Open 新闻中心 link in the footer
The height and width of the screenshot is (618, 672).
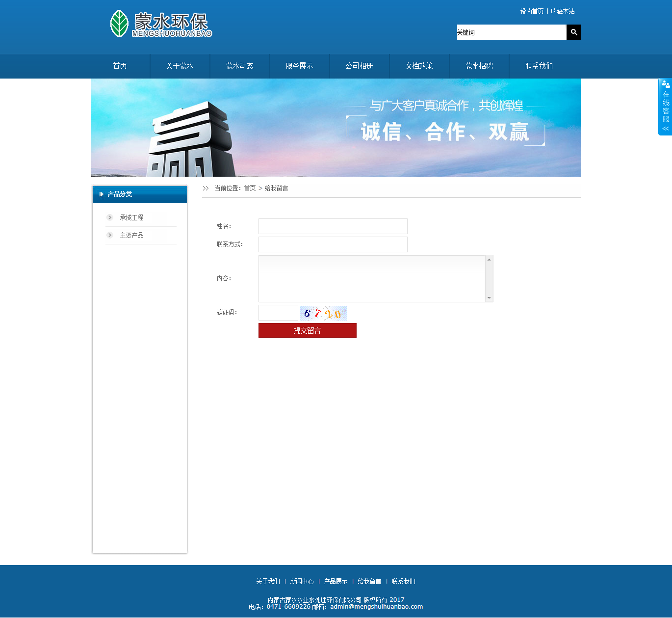[x=302, y=582]
